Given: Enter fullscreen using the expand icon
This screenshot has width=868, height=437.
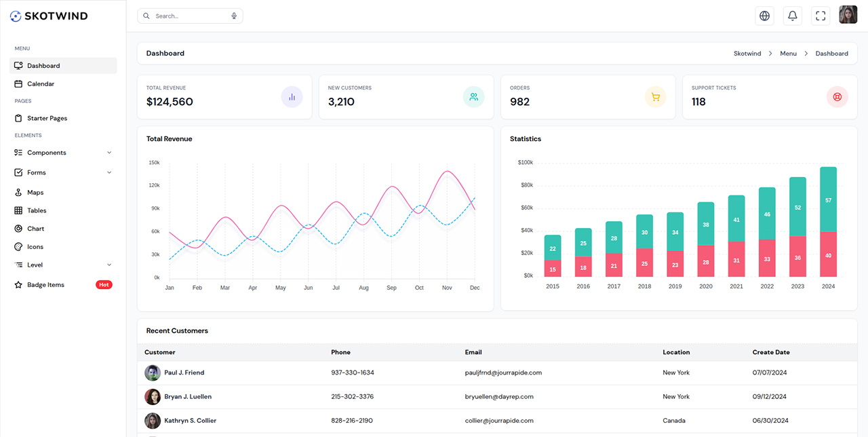Looking at the screenshot, I should click(820, 15).
